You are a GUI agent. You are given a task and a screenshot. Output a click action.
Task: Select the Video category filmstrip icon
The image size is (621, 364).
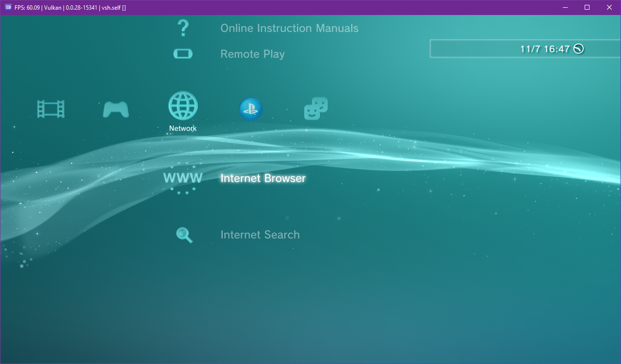click(x=50, y=108)
